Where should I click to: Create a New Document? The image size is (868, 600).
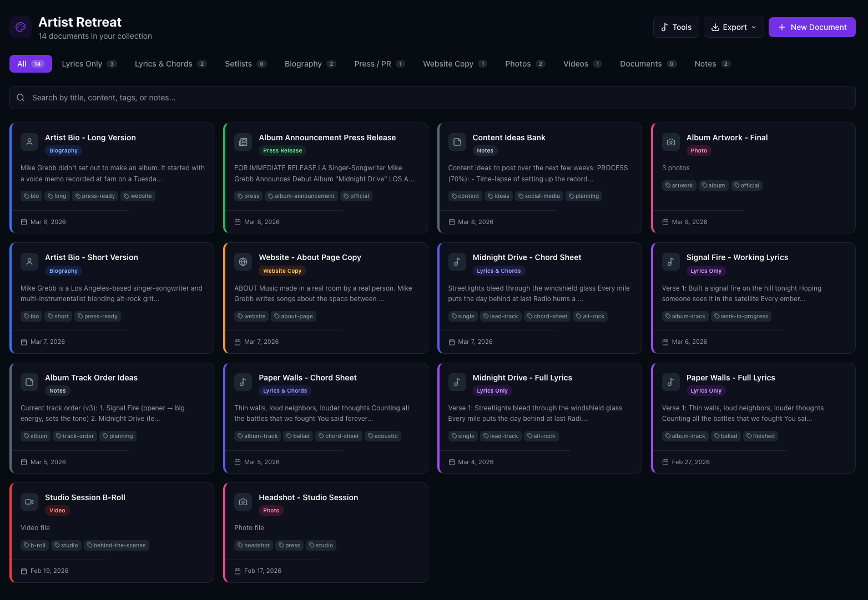point(811,27)
